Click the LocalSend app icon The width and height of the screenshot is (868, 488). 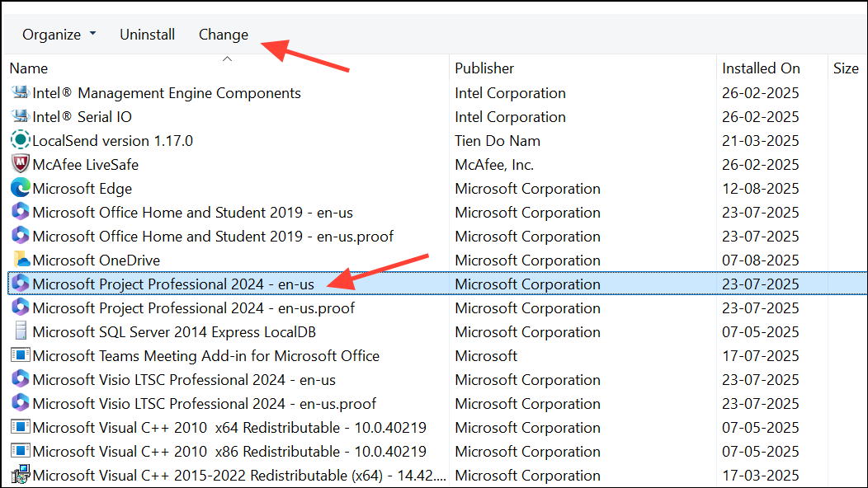(20, 140)
